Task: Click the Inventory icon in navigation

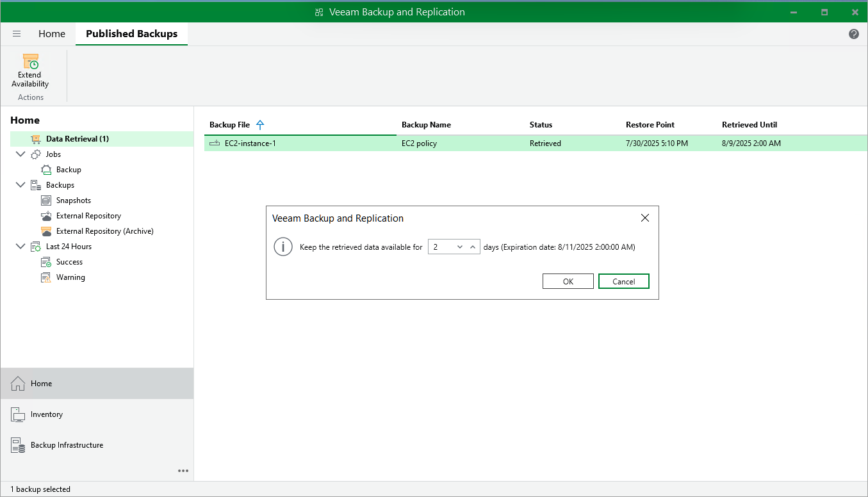Action: pyautogui.click(x=18, y=414)
